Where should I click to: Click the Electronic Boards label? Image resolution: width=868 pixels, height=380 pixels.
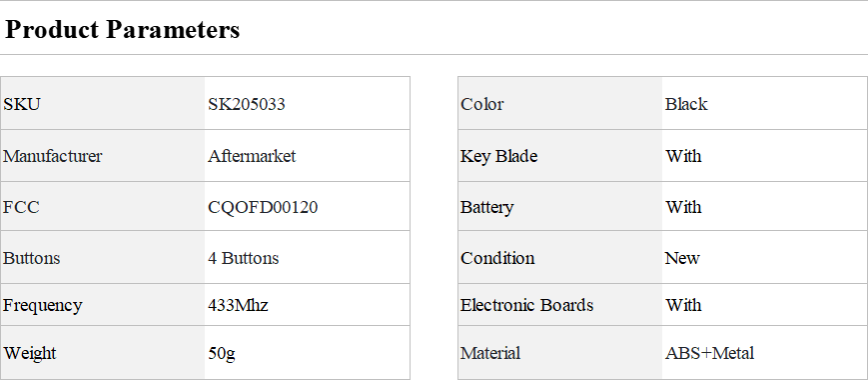527,305
